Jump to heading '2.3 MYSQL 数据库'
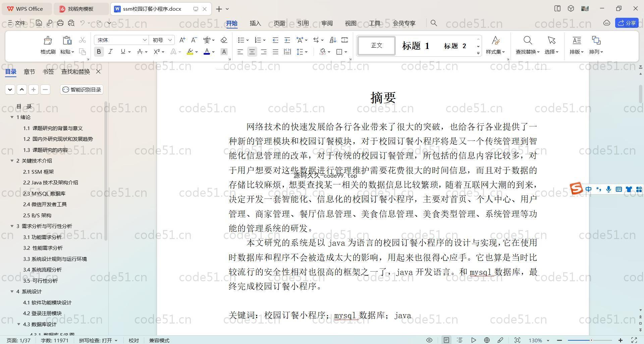The width and height of the screenshot is (644, 344). [44, 193]
